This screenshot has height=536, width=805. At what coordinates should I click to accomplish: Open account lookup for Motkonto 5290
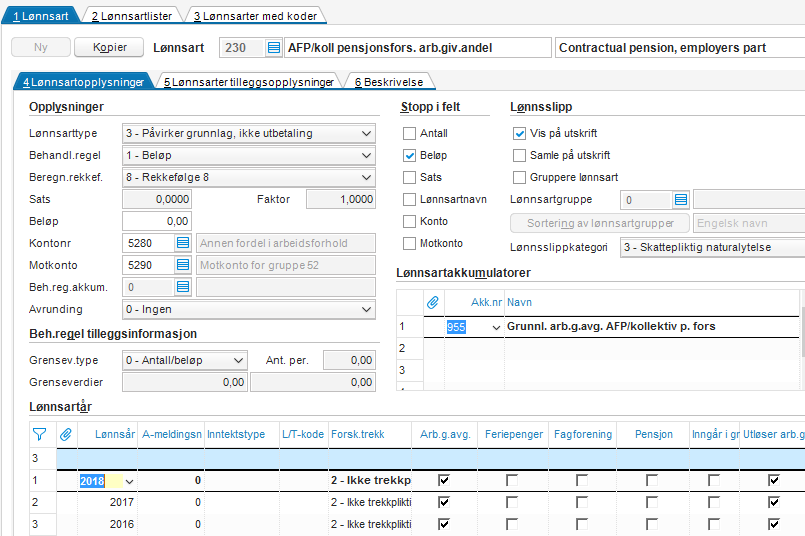[183, 265]
